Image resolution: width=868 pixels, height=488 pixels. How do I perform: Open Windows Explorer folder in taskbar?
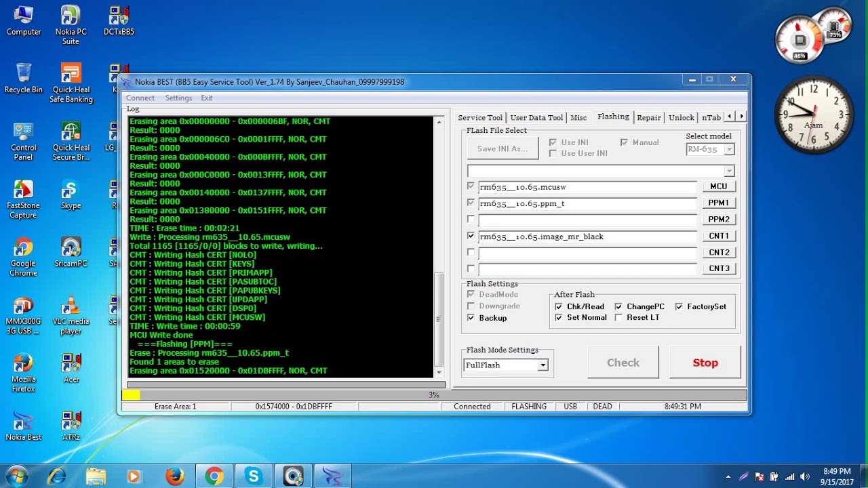coord(96,476)
